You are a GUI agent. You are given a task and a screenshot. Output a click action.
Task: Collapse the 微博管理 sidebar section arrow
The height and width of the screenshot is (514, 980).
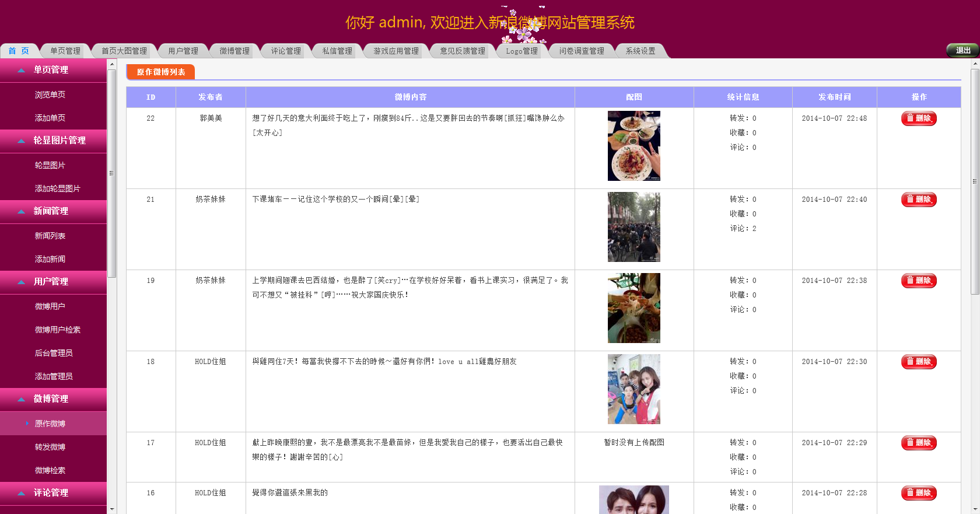pos(22,400)
